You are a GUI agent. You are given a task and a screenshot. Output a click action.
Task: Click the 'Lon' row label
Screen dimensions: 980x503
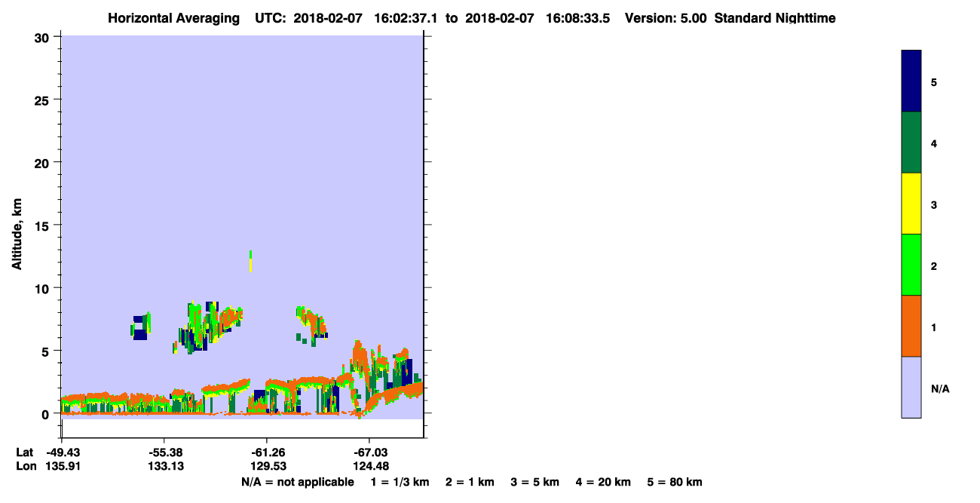pyautogui.click(x=25, y=466)
